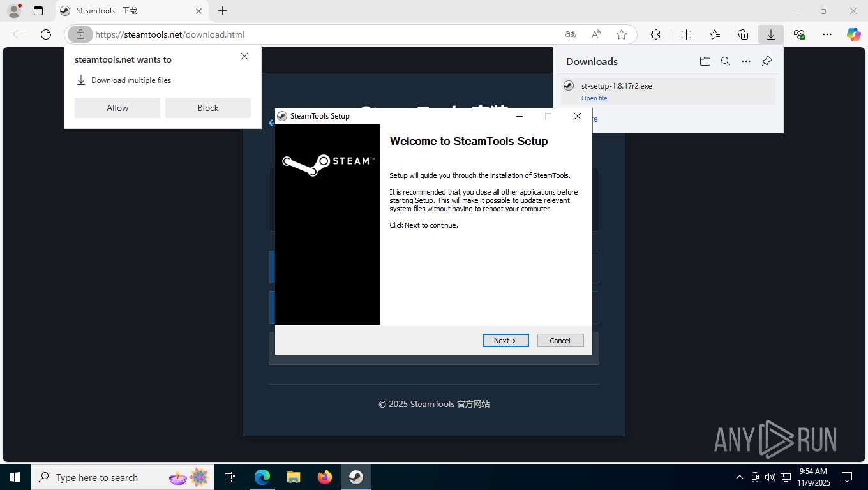868x490 pixels.
Task: Open Task View on the taskbar
Action: pyautogui.click(x=230, y=477)
